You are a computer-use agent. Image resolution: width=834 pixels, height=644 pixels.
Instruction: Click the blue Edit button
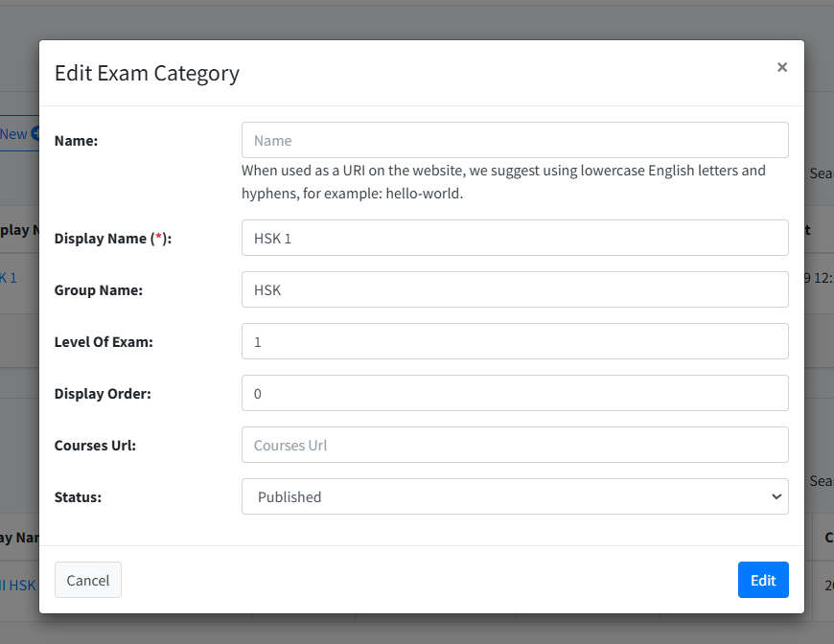tap(762, 580)
